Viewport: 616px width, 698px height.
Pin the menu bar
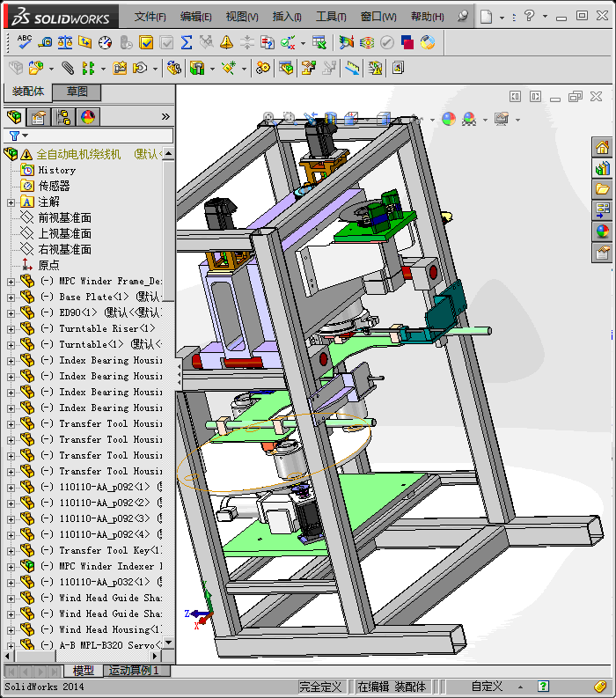(463, 17)
